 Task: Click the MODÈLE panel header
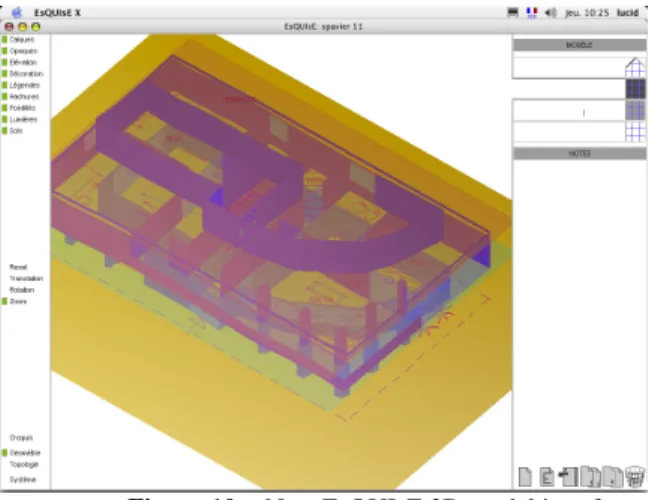(x=579, y=45)
